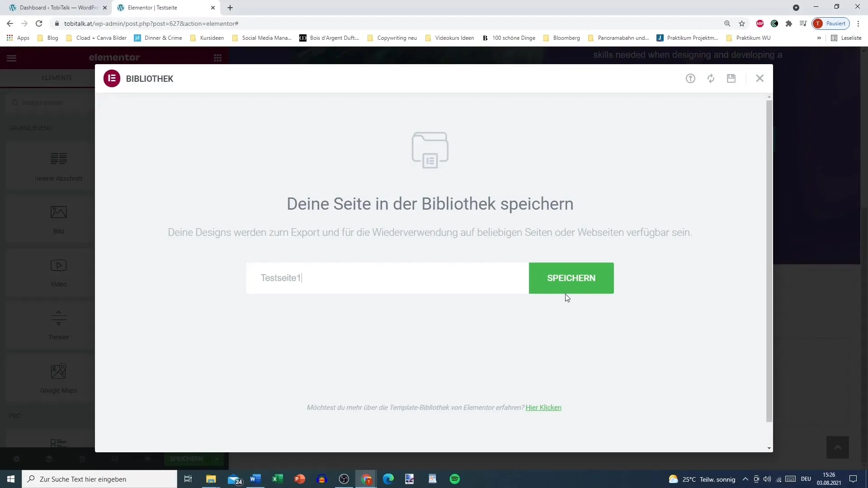Close the Elementor Testseite browser tab

point(212,8)
